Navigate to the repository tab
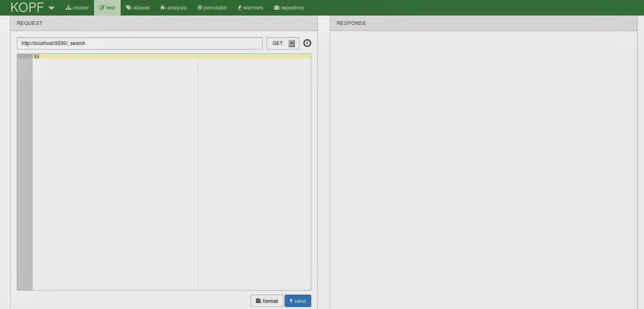This screenshot has height=309, width=644. tap(289, 8)
